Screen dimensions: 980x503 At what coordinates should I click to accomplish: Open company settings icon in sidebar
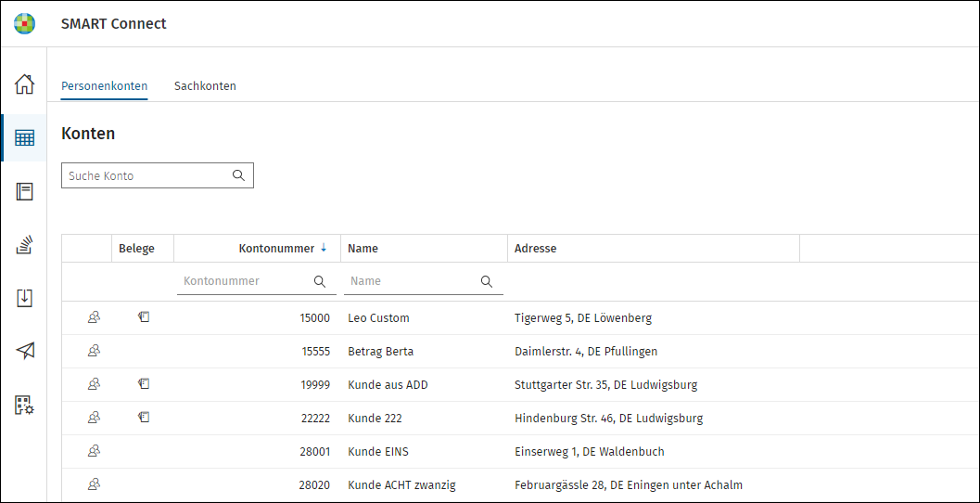[x=24, y=405]
